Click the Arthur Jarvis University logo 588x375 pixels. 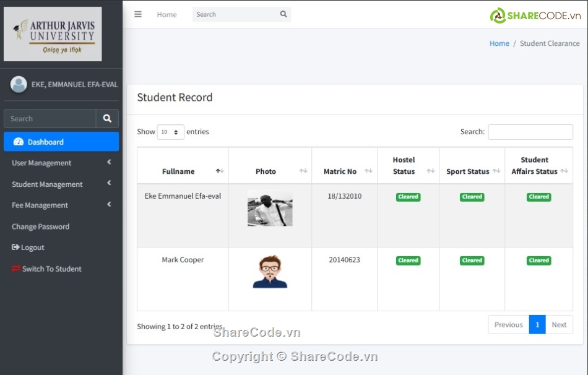53,34
